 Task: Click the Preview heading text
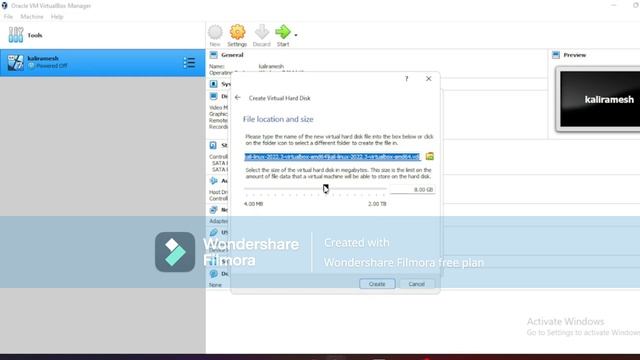575,55
